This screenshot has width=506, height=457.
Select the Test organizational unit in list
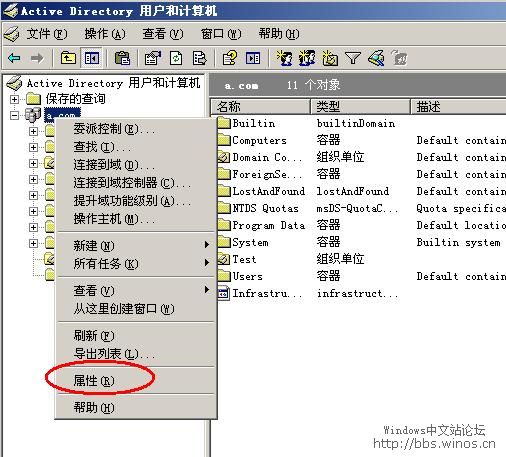coord(244,259)
